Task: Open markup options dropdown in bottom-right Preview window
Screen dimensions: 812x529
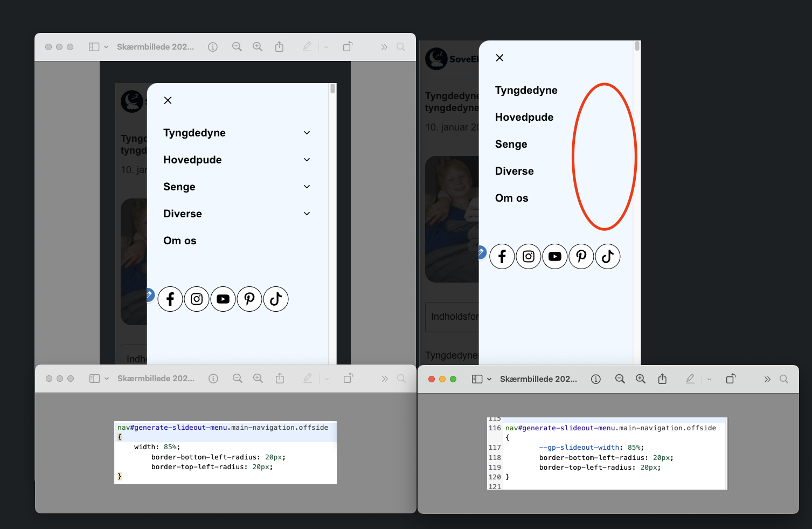Action: tap(709, 379)
